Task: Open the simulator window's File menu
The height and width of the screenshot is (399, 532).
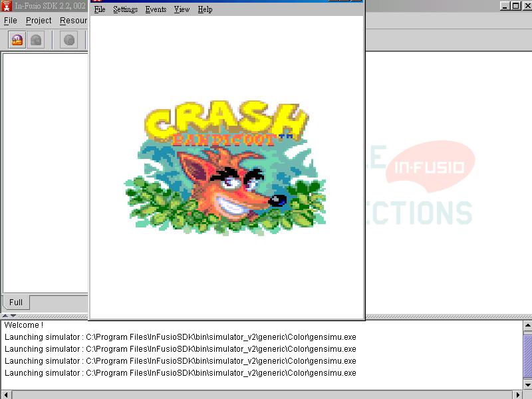Action: (100, 9)
